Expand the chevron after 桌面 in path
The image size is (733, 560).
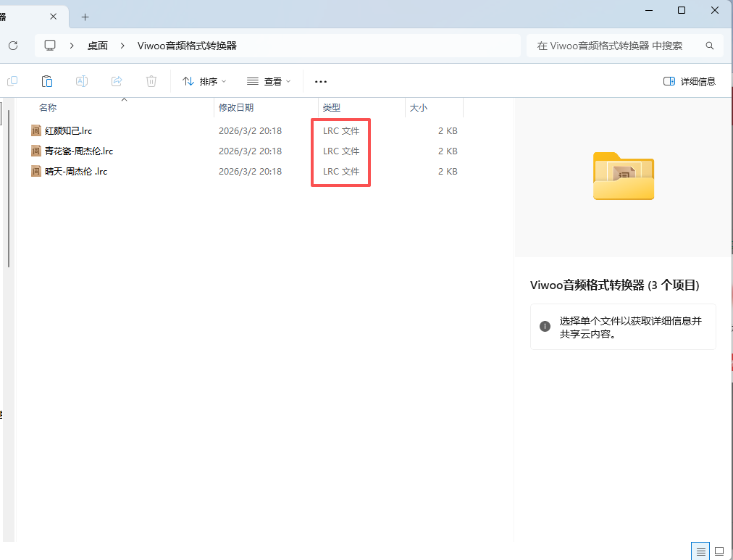[122, 46]
